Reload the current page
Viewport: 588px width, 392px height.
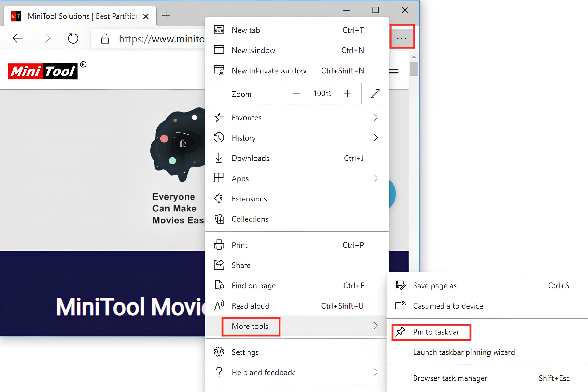coord(73,38)
